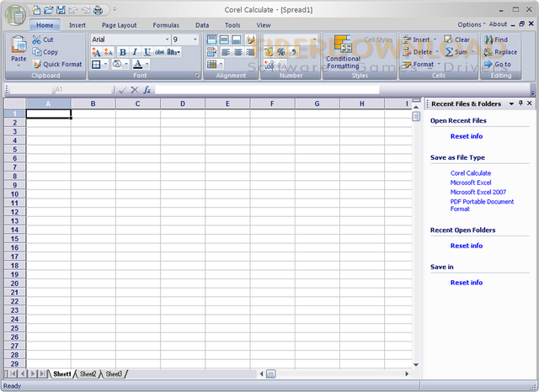The image size is (539, 392).
Task: Confirm formula entry with the checkmark icon
Action: 122,90
